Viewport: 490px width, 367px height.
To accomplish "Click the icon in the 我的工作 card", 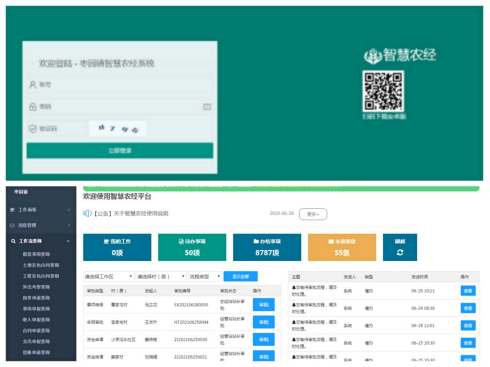I will pos(106,241).
